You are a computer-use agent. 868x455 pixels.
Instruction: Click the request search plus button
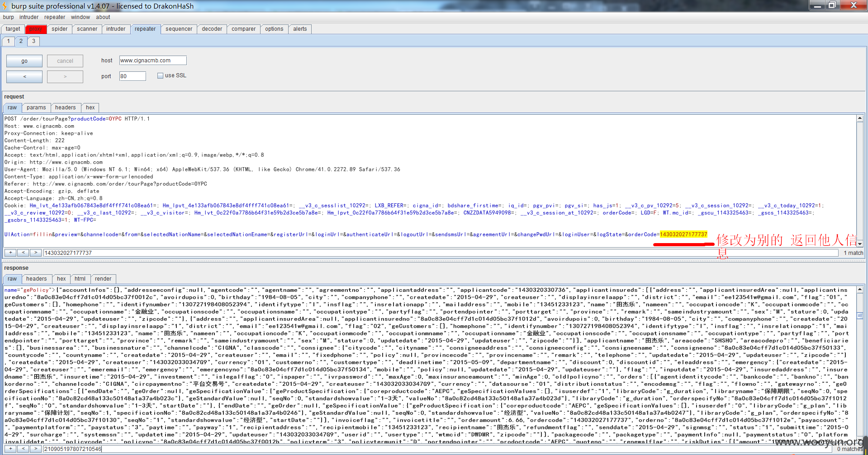10,253
